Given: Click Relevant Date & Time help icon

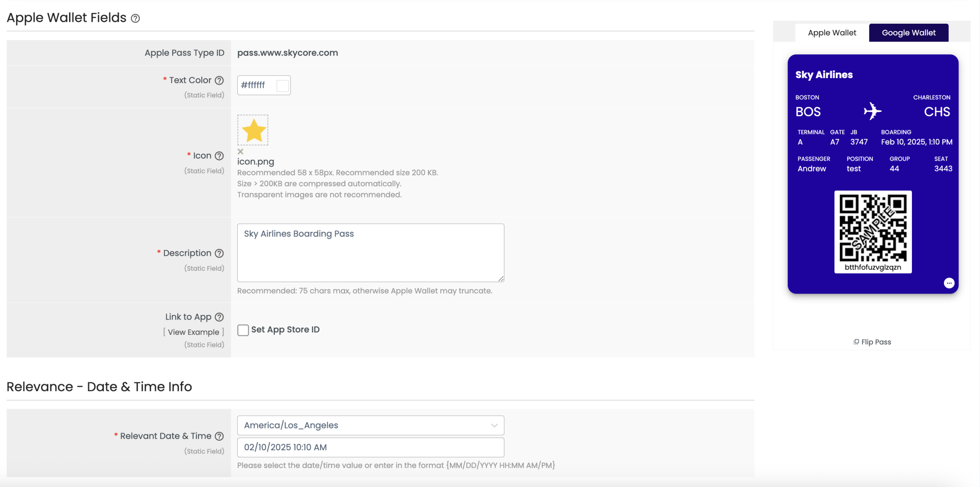Looking at the screenshot, I should pyautogui.click(x=219, y=436).
